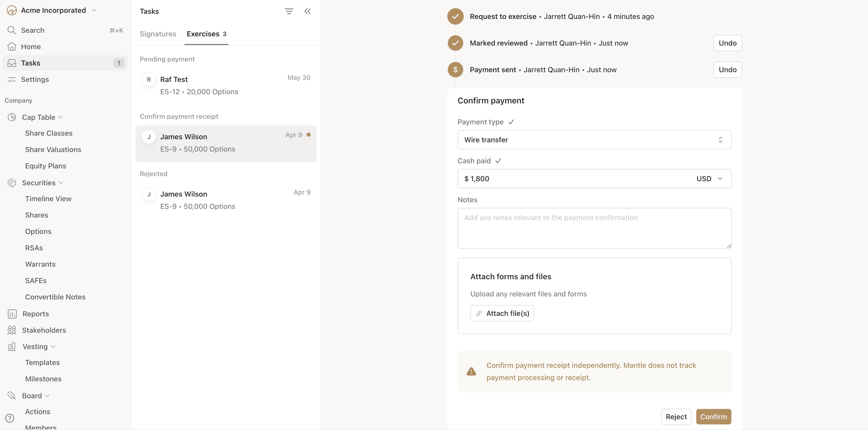
Task: Open Home via the house icon
Action: pos(12,47)
